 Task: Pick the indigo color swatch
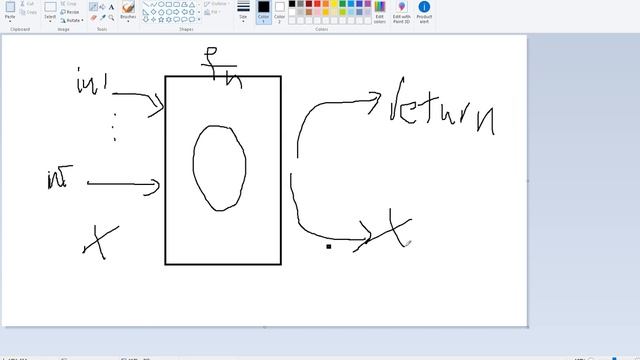(359, 4)
